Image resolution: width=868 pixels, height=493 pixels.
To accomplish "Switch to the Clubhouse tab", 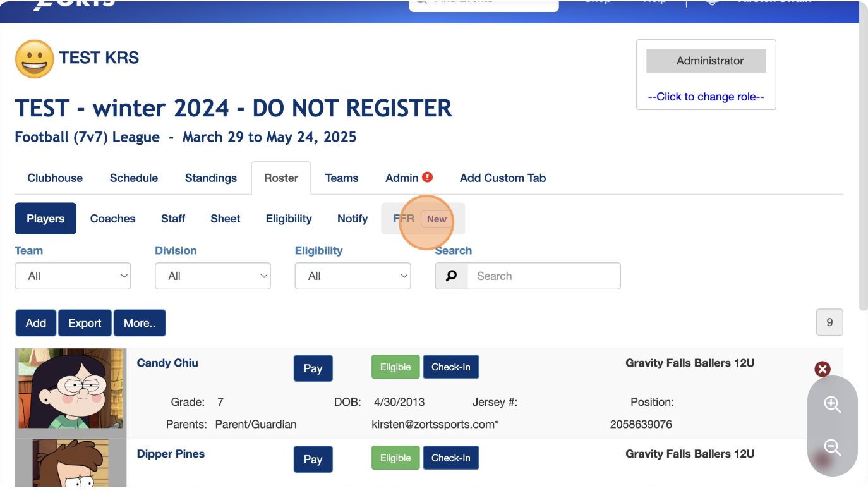I will click(x=55, y=178).
